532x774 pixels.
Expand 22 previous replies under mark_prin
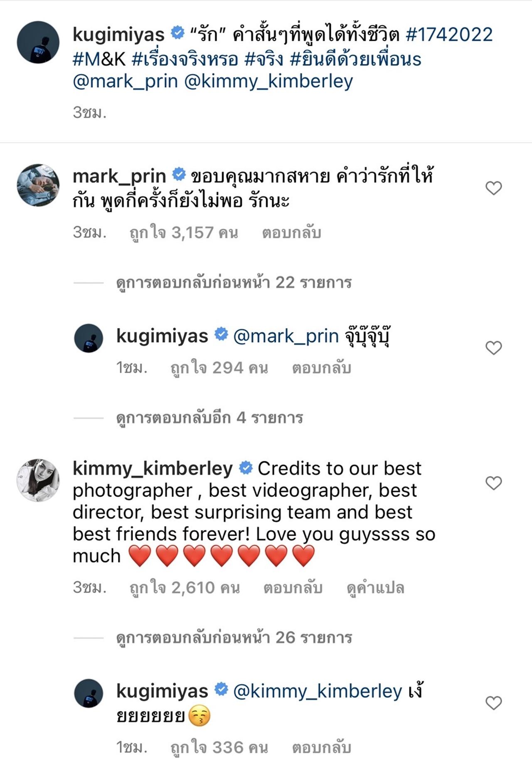pos(234,283)
